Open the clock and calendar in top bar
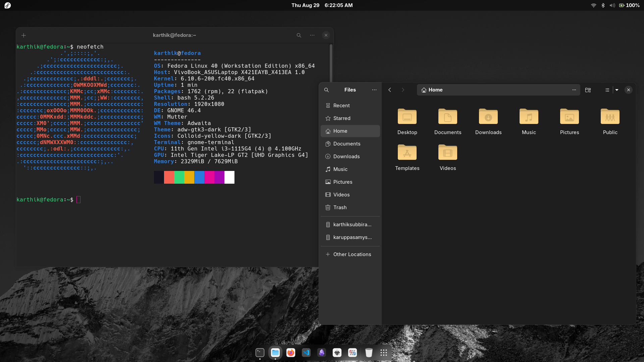The width and height of the screenshot is (644, 362). (322, 5)
